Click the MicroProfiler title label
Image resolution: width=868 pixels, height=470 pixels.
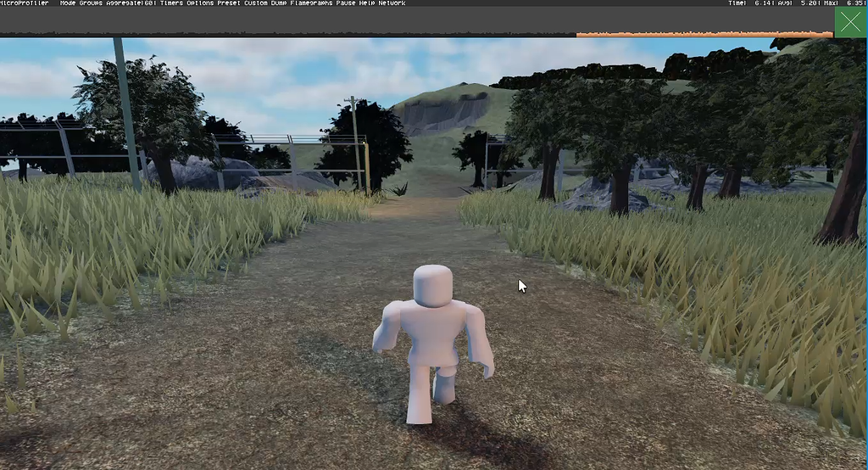(25, 3)
